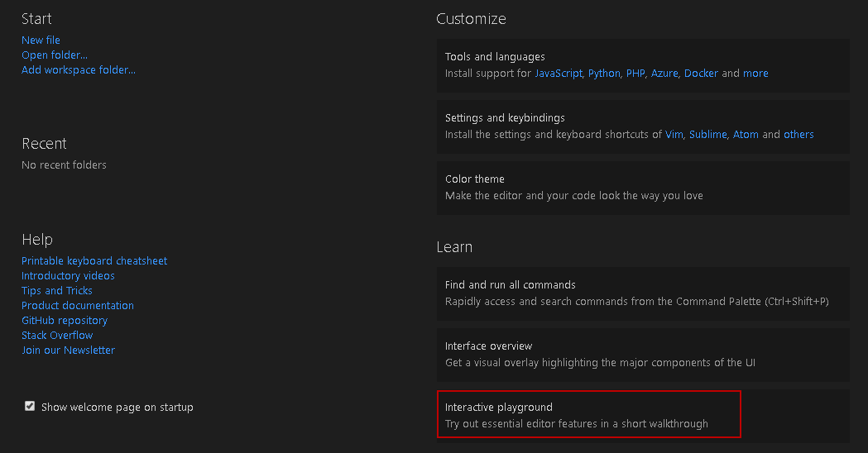The height and width of the screenshot is (453, 868).
Task: Open the Introductory videos link
Action: (x=68, y=275)
